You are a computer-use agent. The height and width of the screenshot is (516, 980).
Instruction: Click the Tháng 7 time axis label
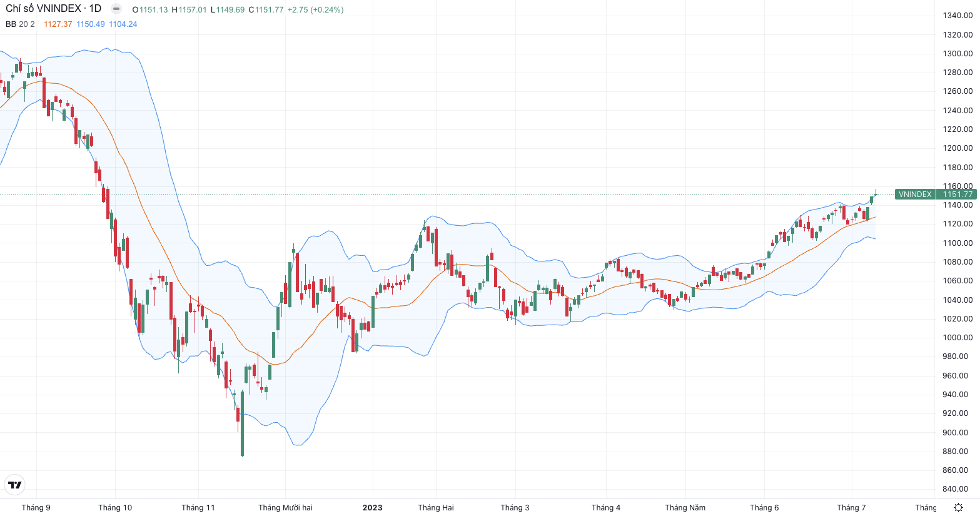pos(851,507)
